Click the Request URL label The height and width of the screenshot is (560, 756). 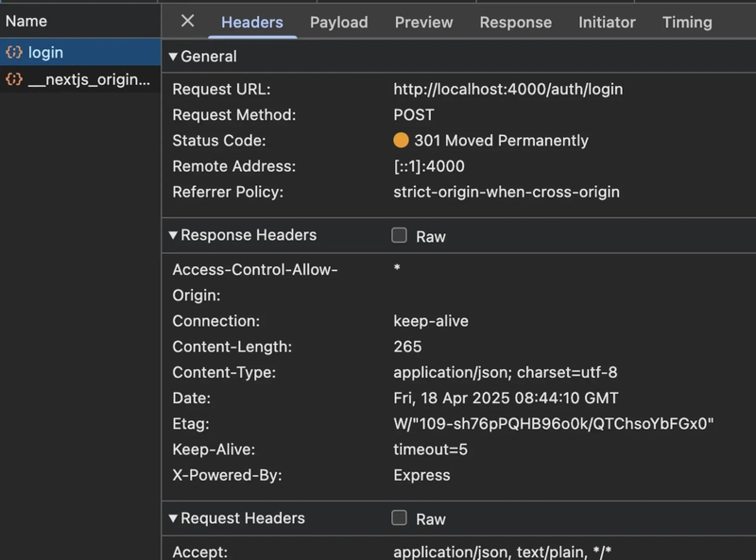click(x=221, y=89)
